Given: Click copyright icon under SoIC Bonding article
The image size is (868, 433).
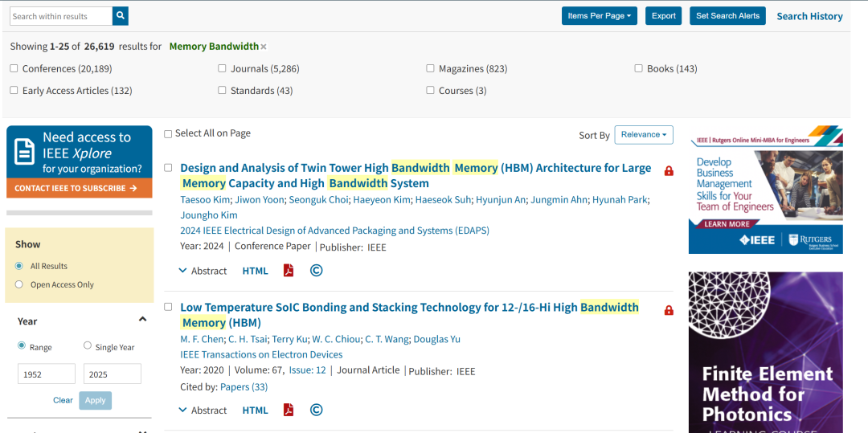Looking at the screenshot, I should click(x=316, y=410).
